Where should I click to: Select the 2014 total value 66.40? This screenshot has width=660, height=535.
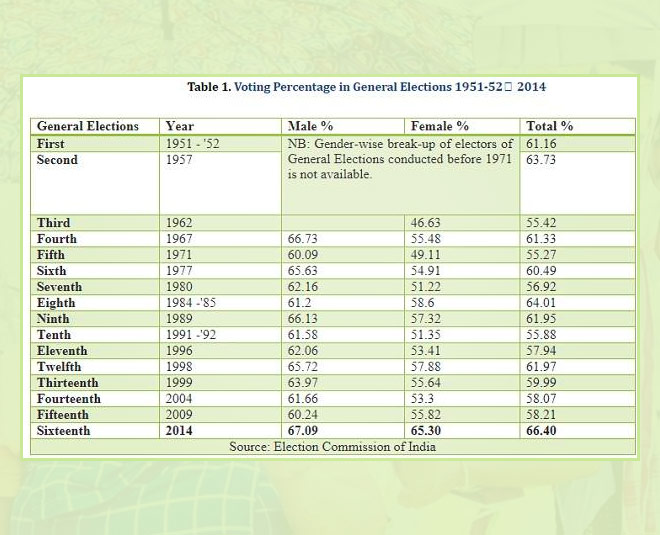(x=543, y=431)
